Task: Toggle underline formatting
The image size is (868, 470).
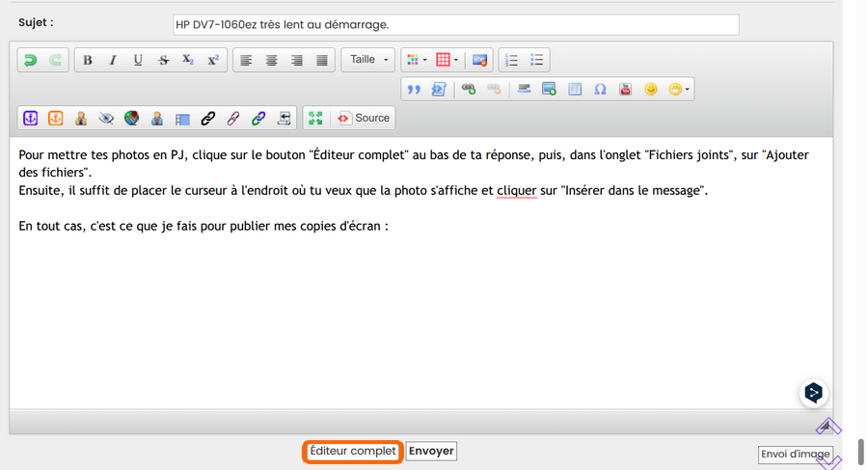Action: [138, 60]
